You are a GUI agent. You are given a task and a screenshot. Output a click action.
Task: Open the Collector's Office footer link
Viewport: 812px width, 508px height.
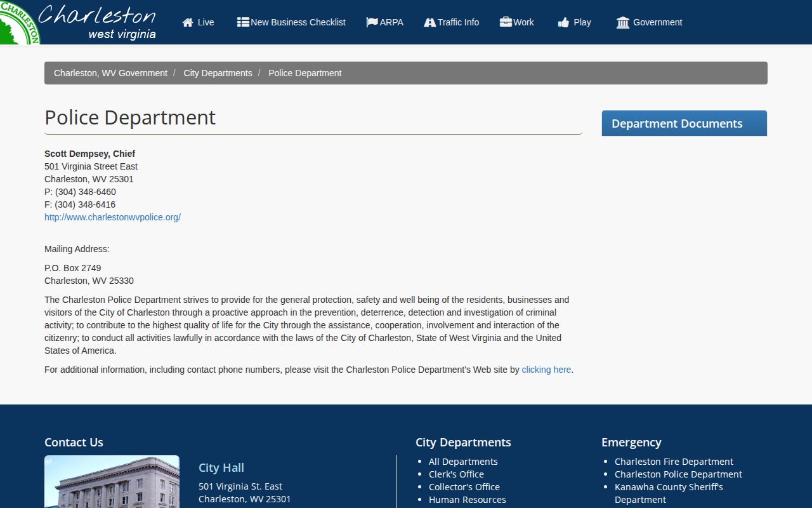coord(464,487)
